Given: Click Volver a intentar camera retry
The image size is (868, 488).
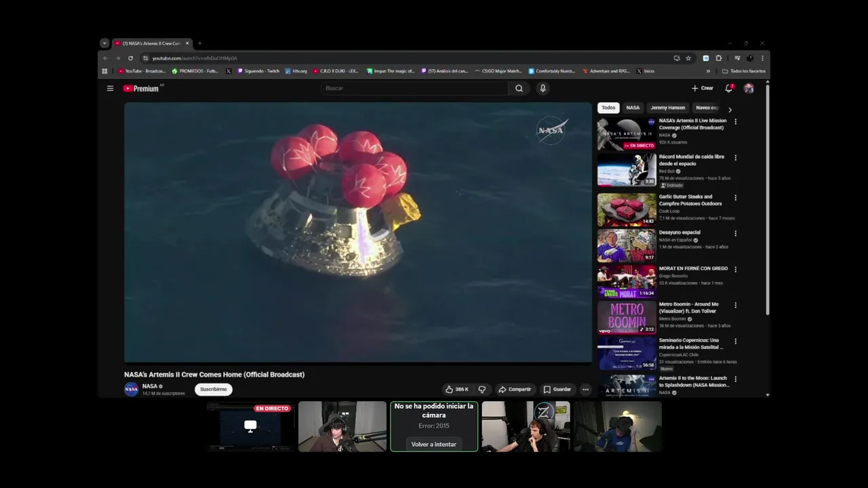Looking at the screenshot, I should click(434, 445).
